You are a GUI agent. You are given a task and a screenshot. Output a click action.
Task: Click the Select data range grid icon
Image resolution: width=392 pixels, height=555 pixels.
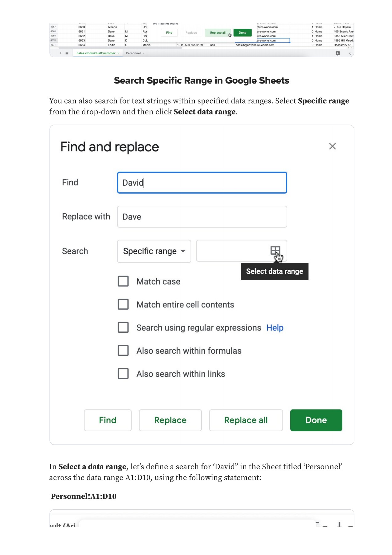(275, 251)
